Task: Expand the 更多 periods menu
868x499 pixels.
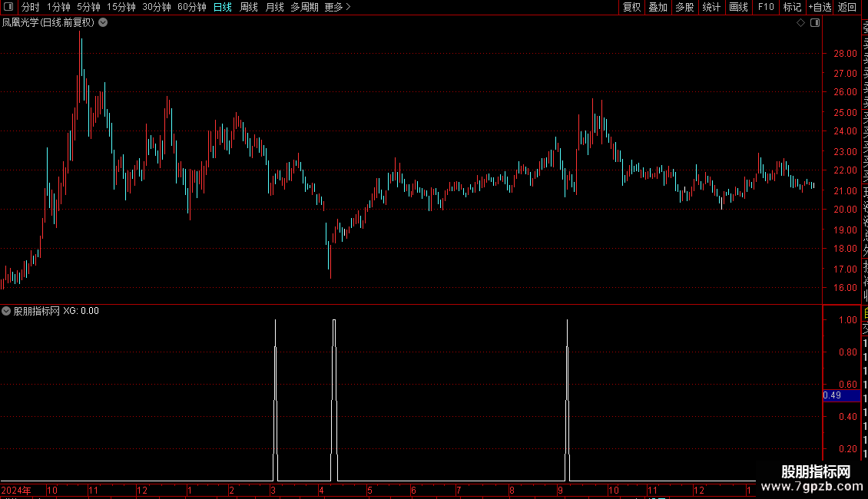Action: (x=338, y=7)
